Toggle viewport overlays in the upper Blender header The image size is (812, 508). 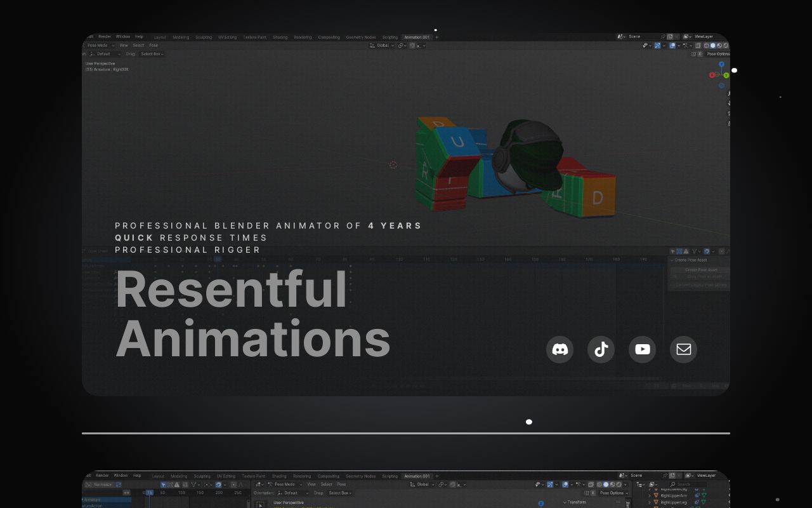tap(673, 45)
